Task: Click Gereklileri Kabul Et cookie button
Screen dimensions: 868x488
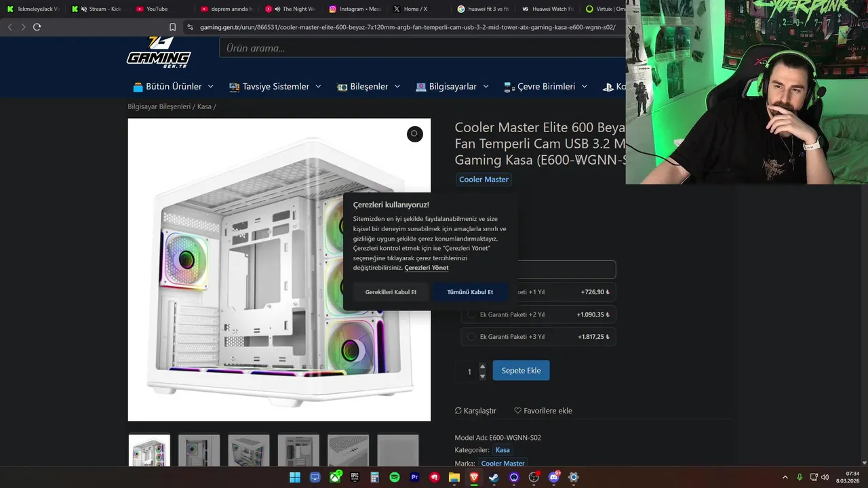Action: point(391,292)
